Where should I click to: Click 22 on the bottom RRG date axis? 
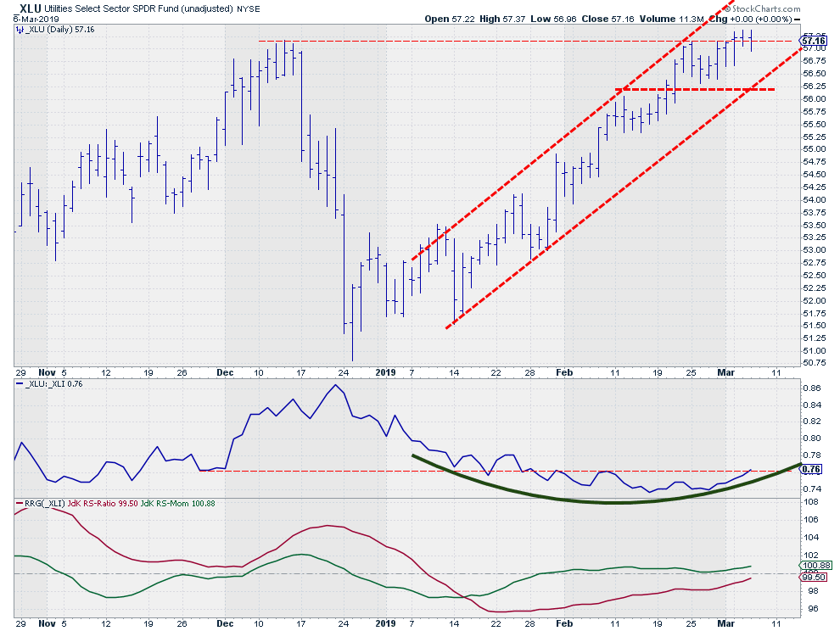pos(496,624)
